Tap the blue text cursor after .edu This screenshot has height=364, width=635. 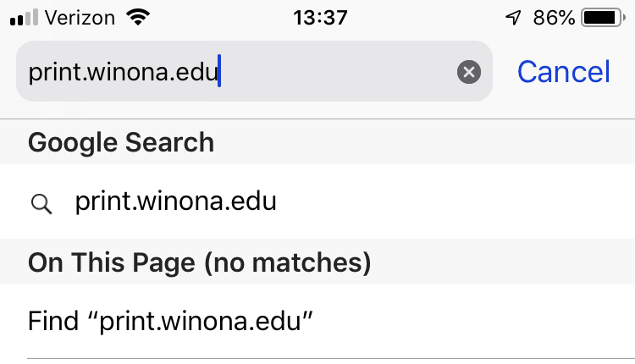click(x=219, y=72)
